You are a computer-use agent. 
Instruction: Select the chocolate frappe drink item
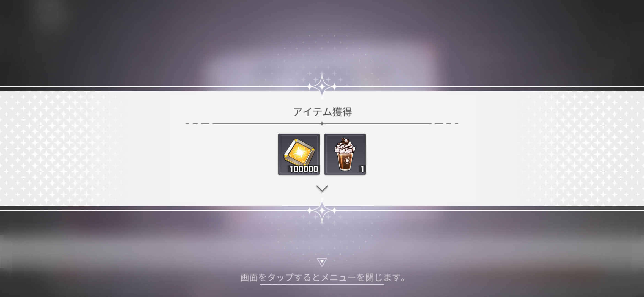[x=345, y=154]
